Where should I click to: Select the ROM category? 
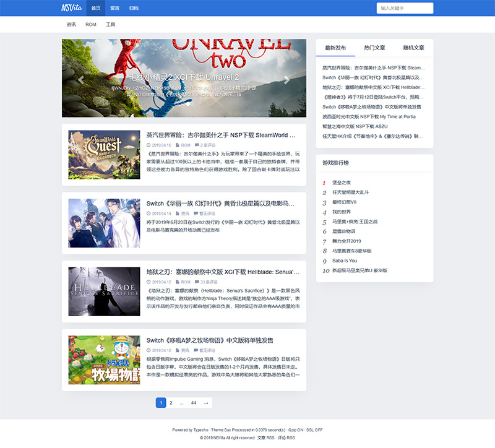91,25
